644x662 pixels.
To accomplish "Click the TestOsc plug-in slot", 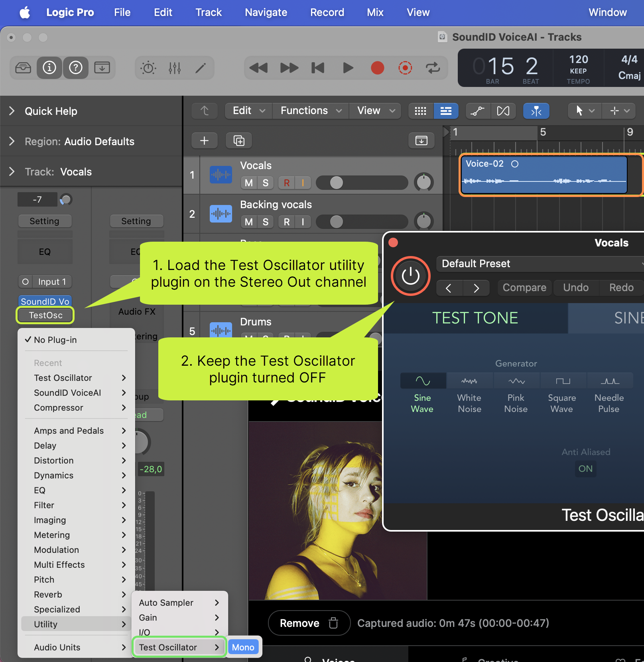I will pos(45,315).
